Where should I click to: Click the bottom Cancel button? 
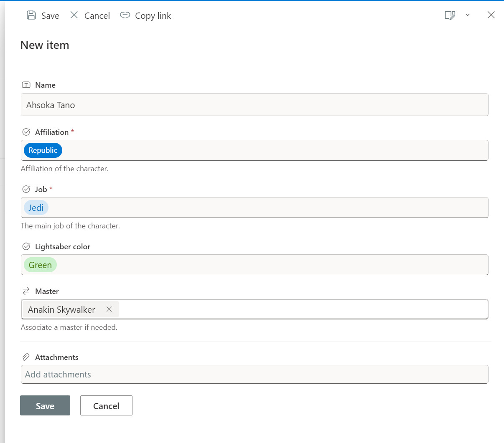[x=106, y=405]
